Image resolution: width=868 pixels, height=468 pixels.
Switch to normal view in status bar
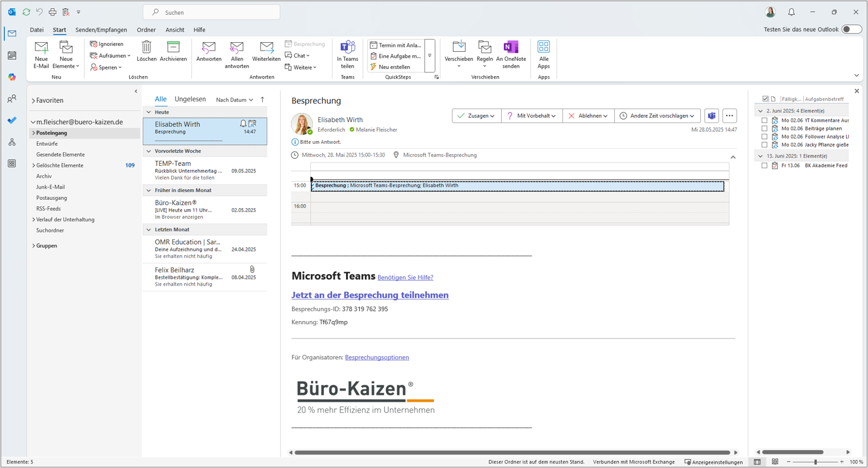pyautogui.click(x=757, y=462)
